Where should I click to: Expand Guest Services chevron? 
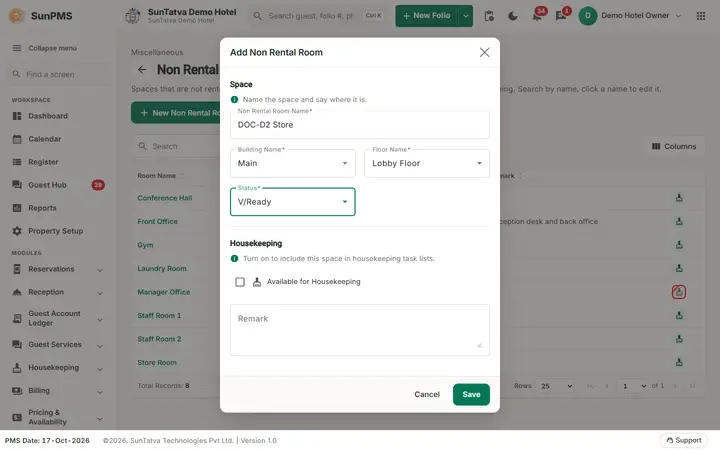coord(100,346)
